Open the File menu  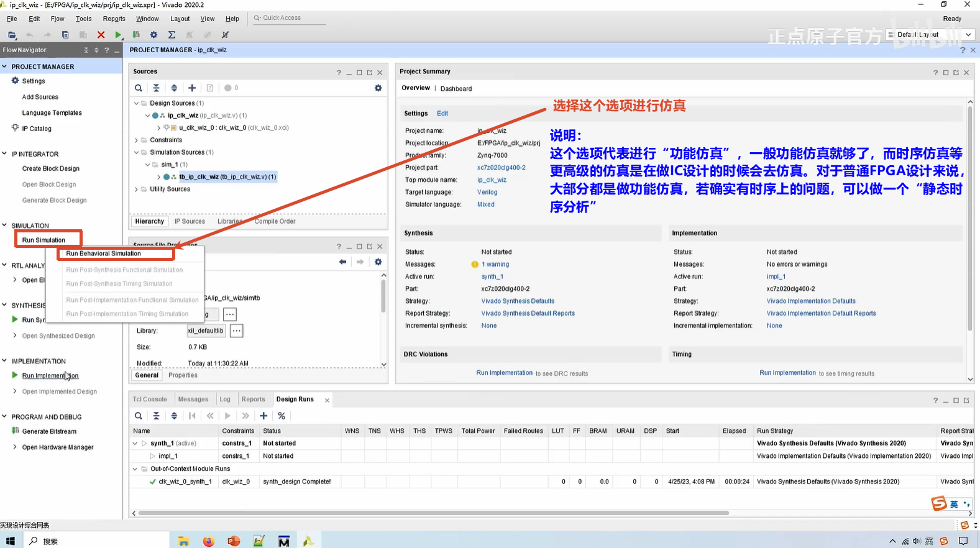(12, 19)
